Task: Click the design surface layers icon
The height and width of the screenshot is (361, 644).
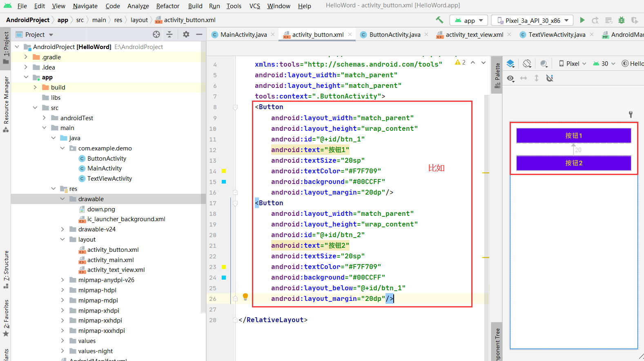Action: tap(510, 63)
